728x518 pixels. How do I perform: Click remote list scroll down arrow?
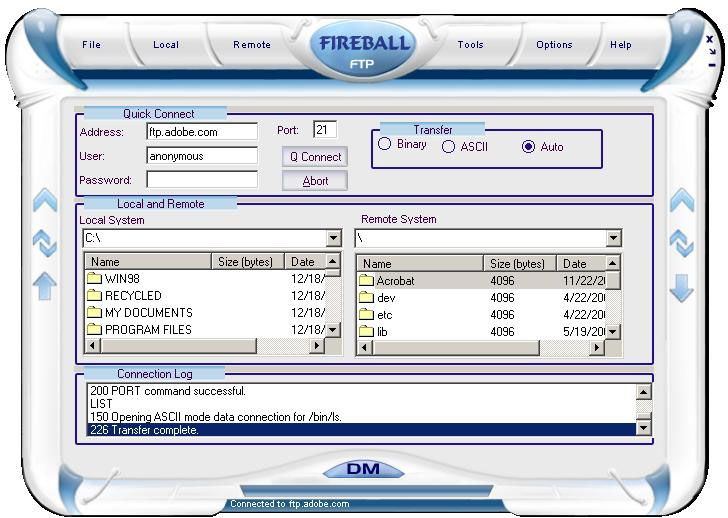(613, 331)
